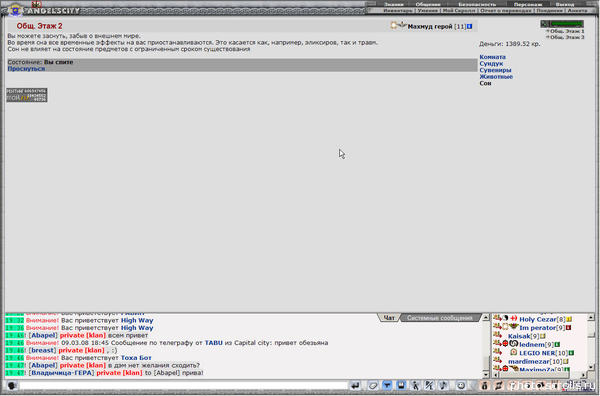This screenshot has height=396, width=600.
Task: Open info icon beside Махмуд герой
Action: pos(470,26)
